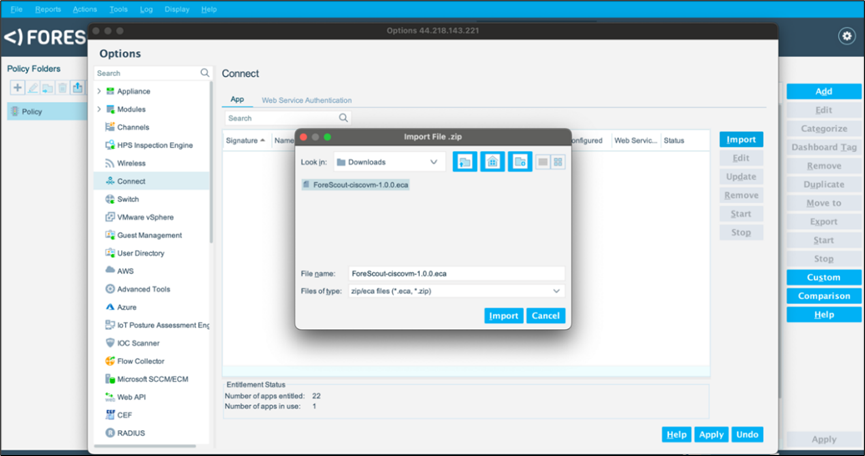Sort by the Signature column header

click(x=245, y=141)
